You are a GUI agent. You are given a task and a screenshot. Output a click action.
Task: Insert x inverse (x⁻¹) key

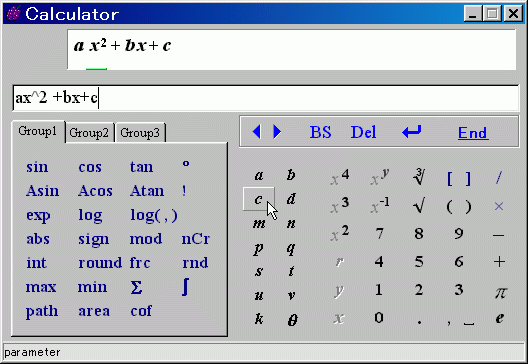click(380, 205)
